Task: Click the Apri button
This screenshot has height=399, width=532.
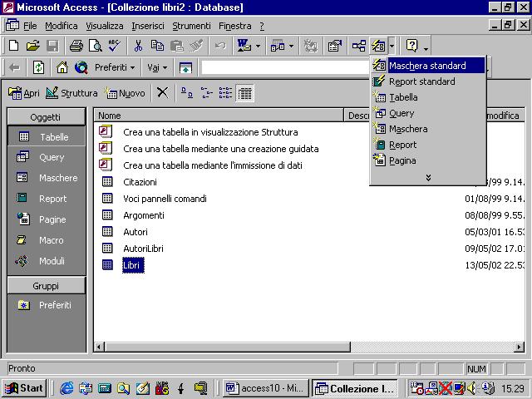Action: 24,92
